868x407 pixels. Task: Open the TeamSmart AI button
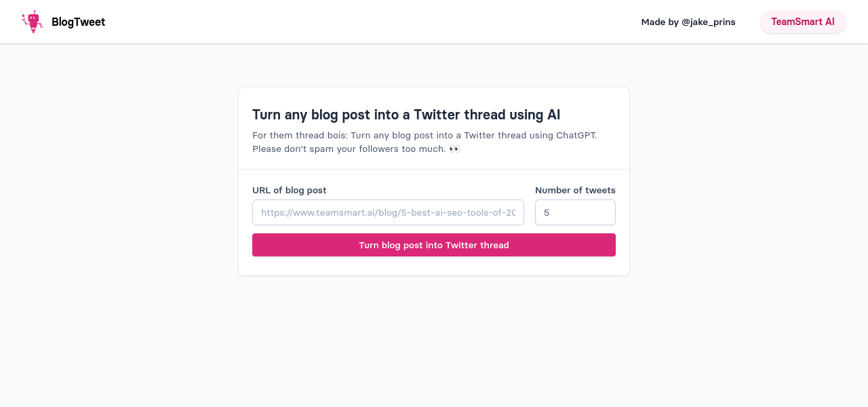click(803, 22)
